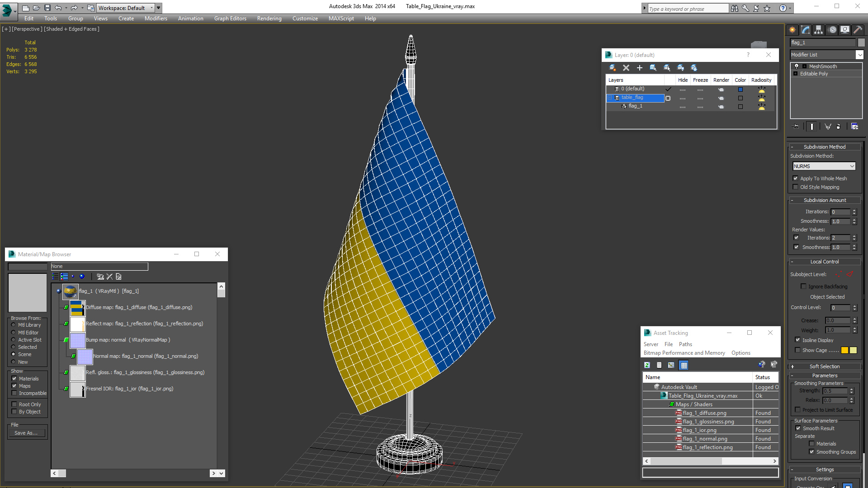Click Table View icon in Asset Tracking toolbar
The width and height of the screenshot is (868, 488).
pos(684,365)
